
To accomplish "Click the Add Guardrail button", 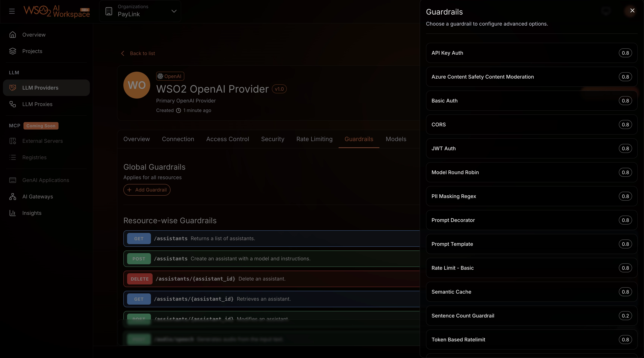I will click(147, 190).
